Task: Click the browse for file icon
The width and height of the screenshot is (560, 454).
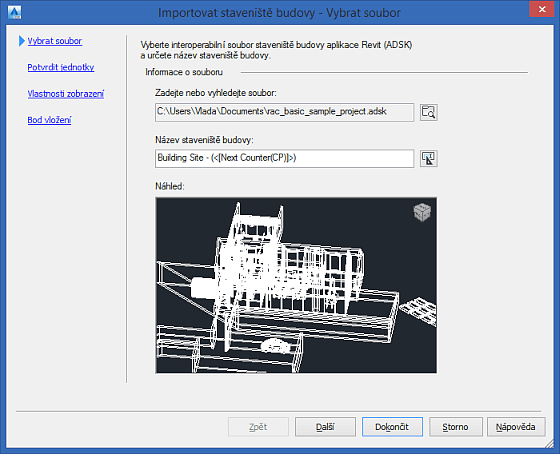Action: [429, 113]
